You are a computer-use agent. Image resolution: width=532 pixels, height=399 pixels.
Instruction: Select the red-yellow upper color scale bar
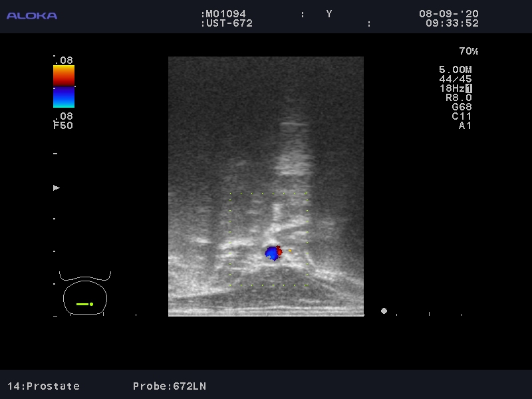point(64,75)
